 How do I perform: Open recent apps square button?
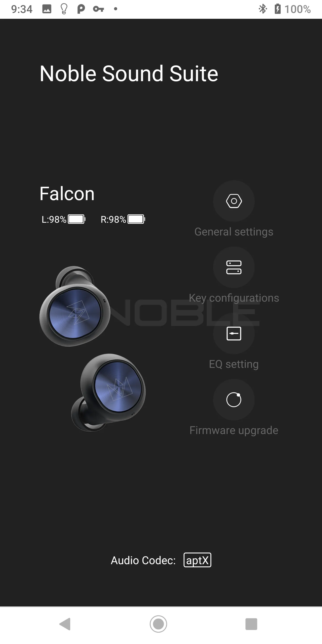(251, 624)
